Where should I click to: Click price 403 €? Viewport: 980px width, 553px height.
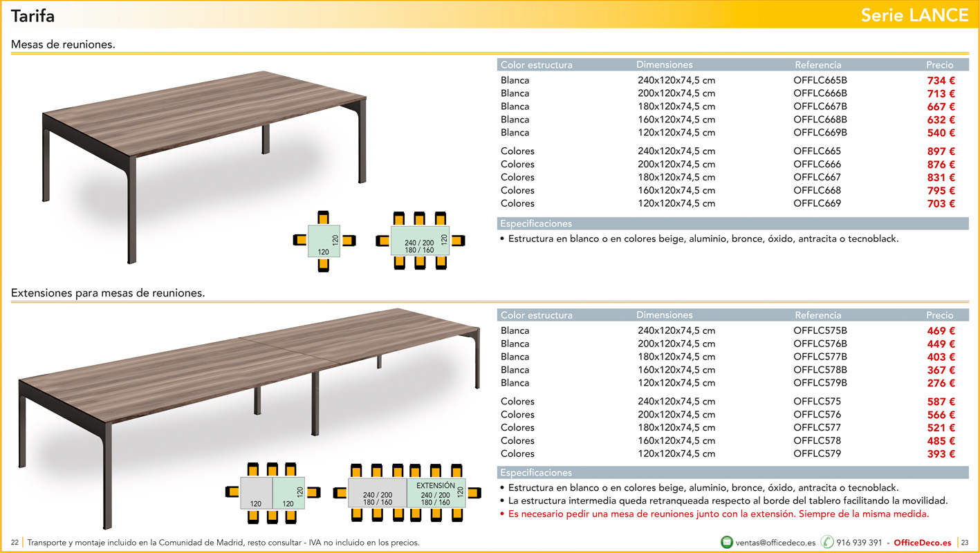pos(941,357)
